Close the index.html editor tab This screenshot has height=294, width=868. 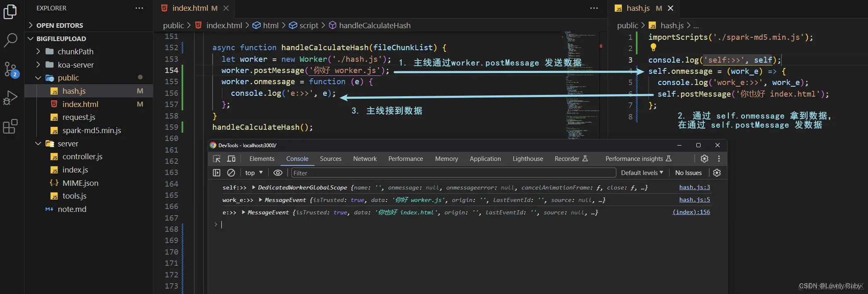click(x=226, y=8)
